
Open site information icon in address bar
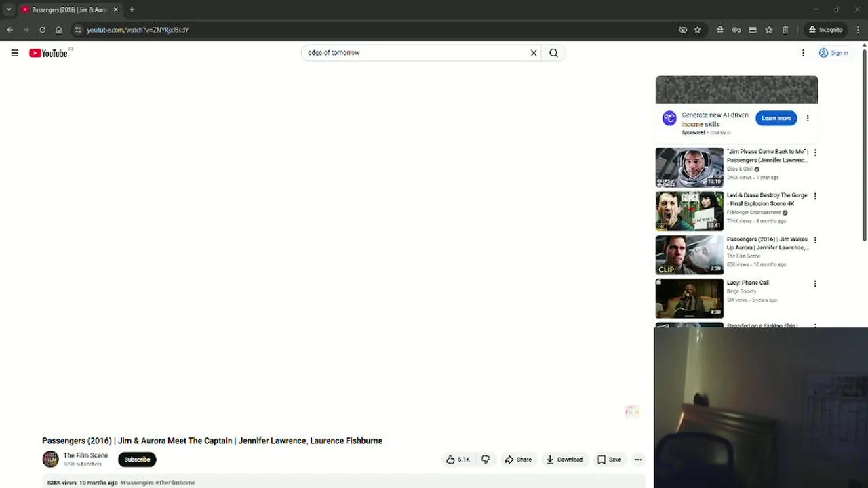78,30
